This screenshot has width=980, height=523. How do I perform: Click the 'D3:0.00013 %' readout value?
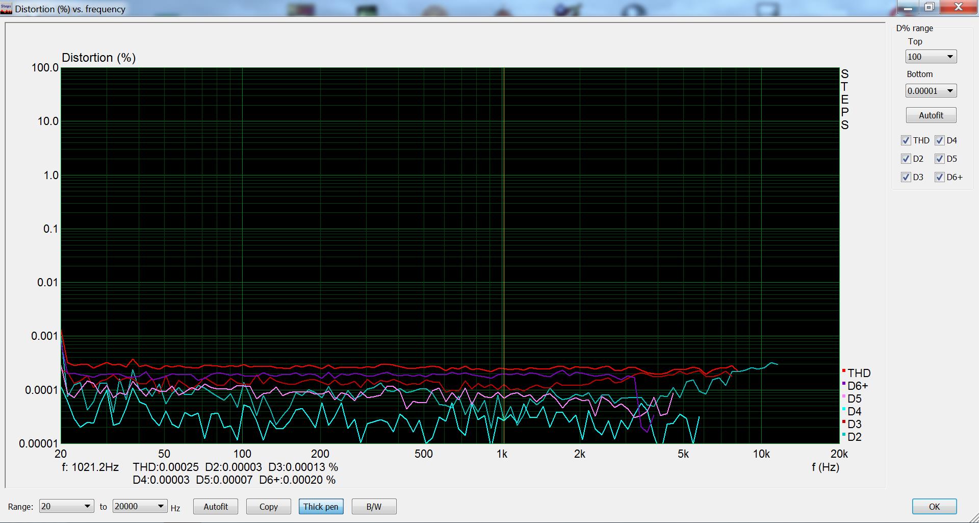[303, 467]
